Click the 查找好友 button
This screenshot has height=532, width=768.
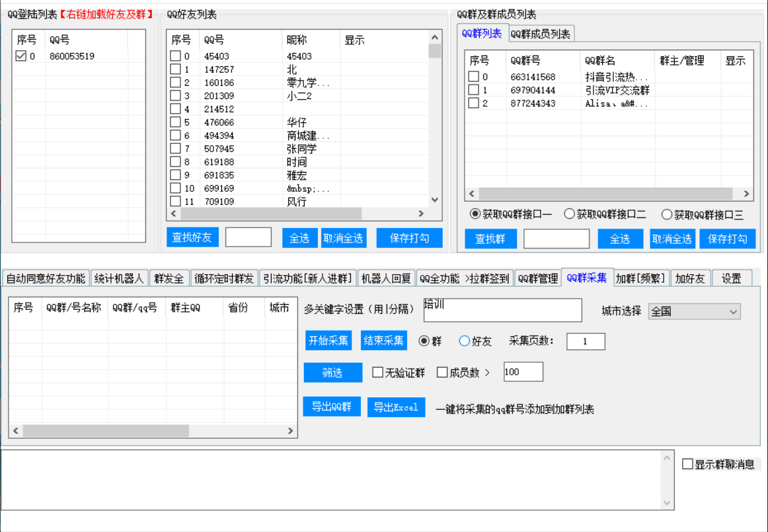point(192,238)
